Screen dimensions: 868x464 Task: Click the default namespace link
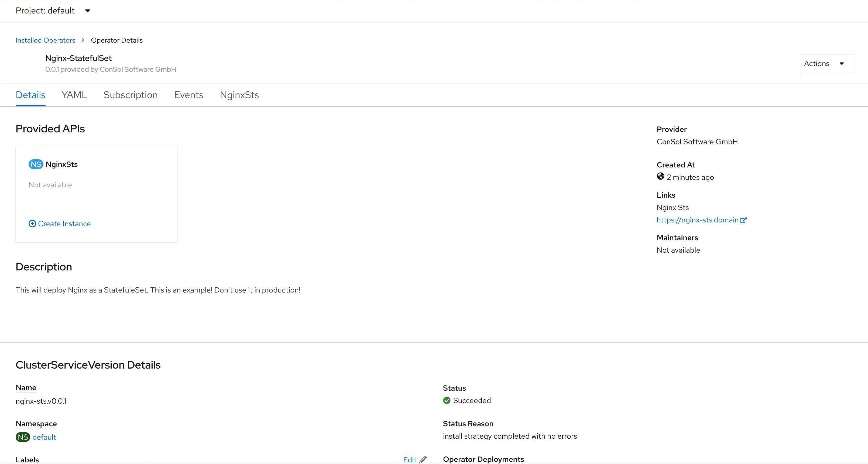coord(44,437)
